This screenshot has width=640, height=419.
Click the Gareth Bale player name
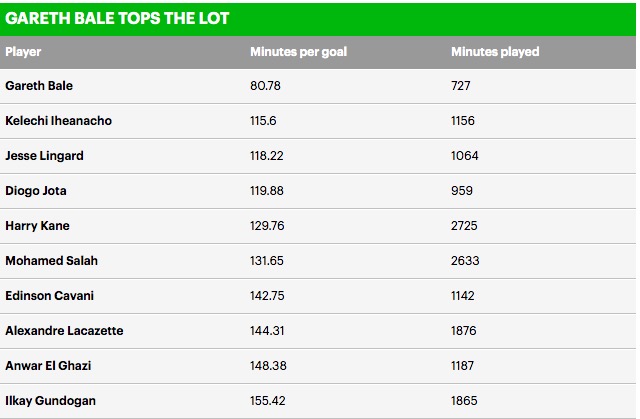tap(39, 86)
